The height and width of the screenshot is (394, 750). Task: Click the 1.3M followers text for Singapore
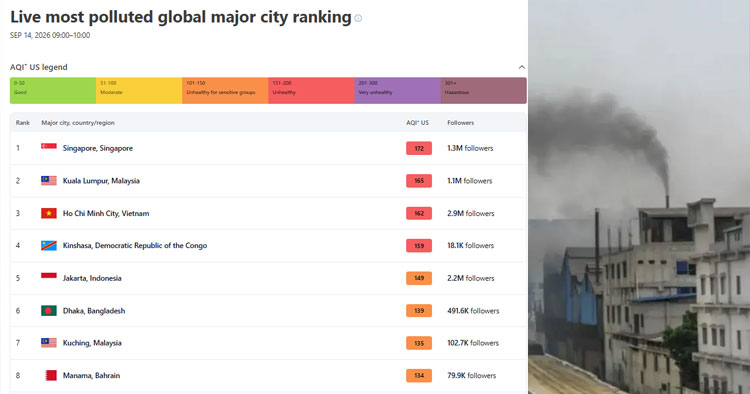pyautogui.click(x=470, y=148)
